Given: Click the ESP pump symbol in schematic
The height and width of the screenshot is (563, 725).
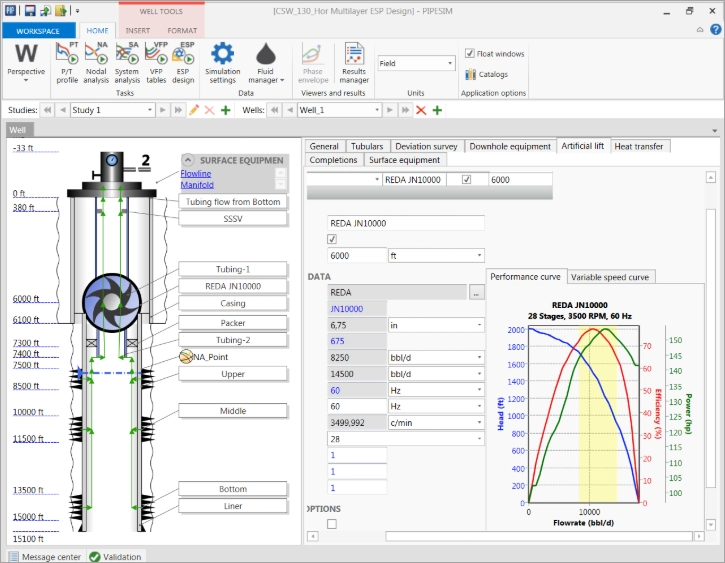Looking at the screenshot, I should [111, 302].
